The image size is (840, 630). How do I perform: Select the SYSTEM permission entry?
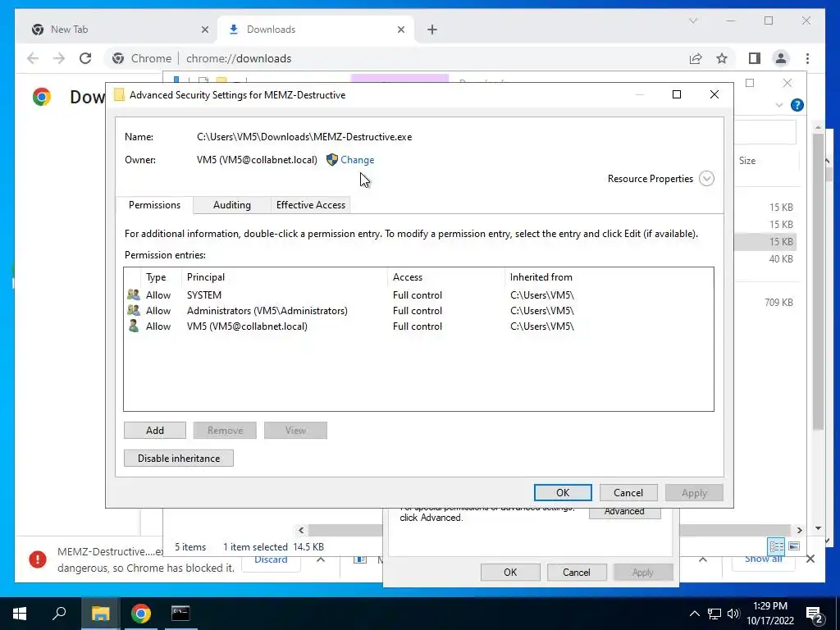[418, 295]
